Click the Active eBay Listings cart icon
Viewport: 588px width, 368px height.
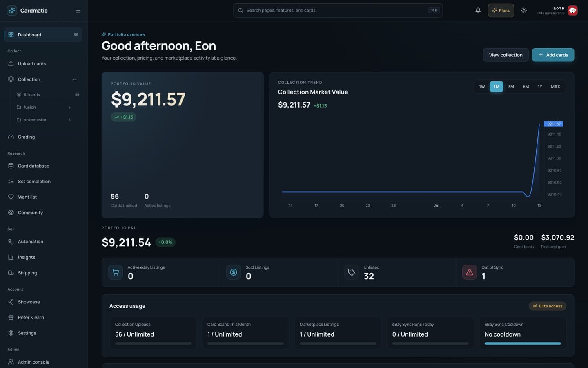coord(116,272)
